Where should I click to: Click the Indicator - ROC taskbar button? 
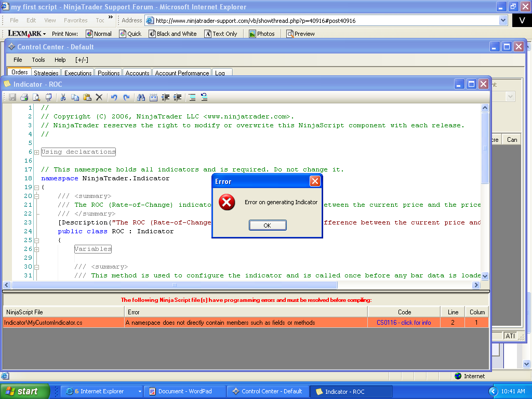(351, 392)
